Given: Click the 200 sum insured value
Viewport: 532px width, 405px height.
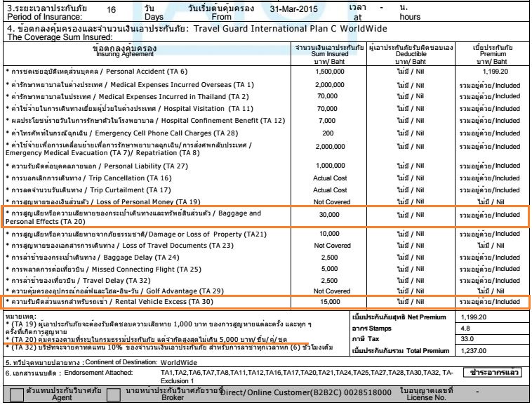Looking at the screenshot, I should pos(328,133).
